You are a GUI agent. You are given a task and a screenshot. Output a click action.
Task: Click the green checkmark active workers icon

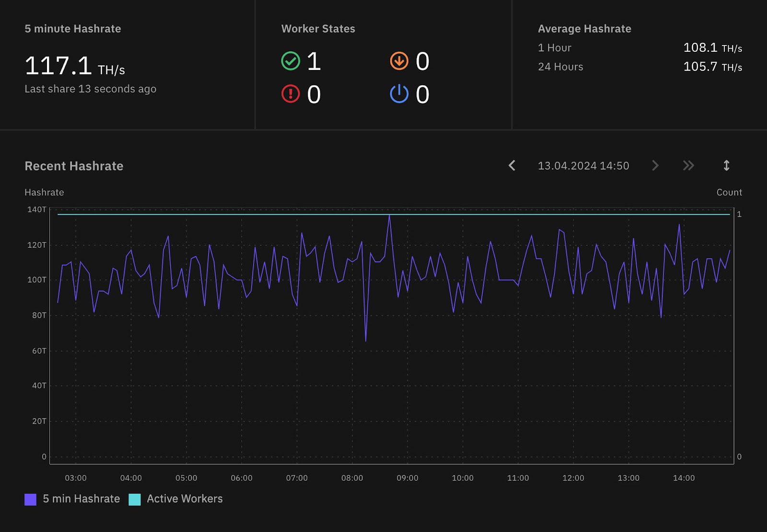(291, 61)
